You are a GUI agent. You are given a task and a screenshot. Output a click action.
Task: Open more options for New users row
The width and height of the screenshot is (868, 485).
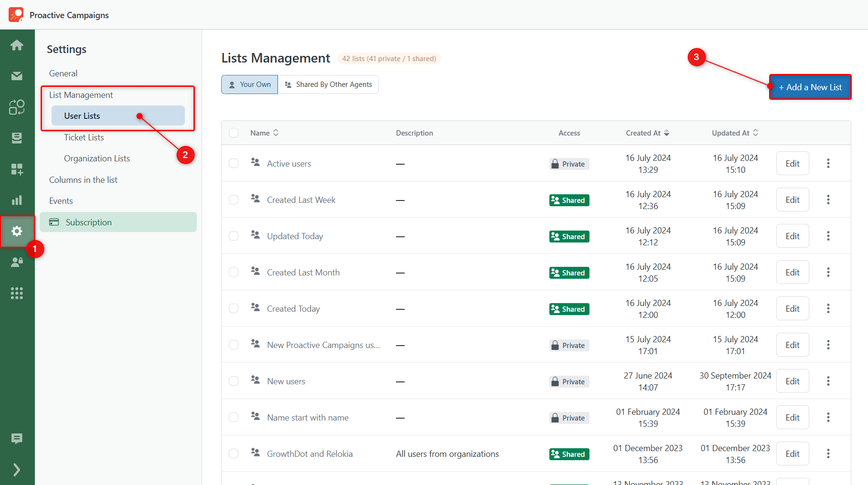828,381
